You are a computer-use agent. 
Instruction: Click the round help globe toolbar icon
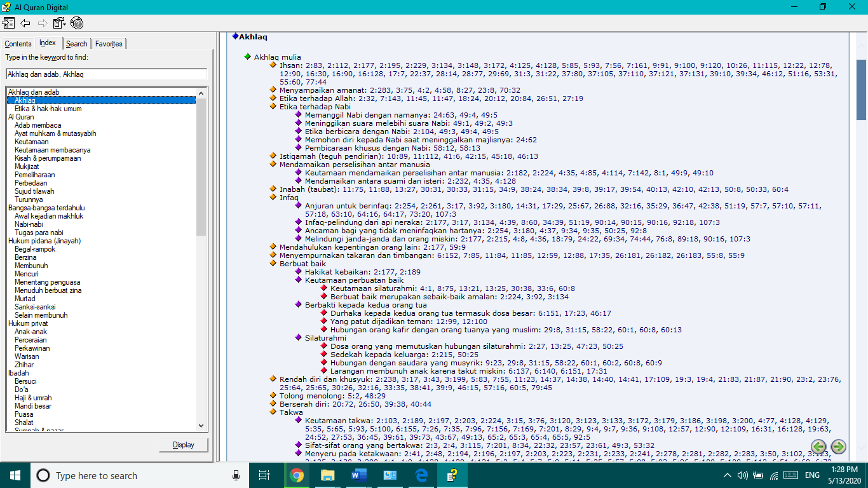(77, 24)
